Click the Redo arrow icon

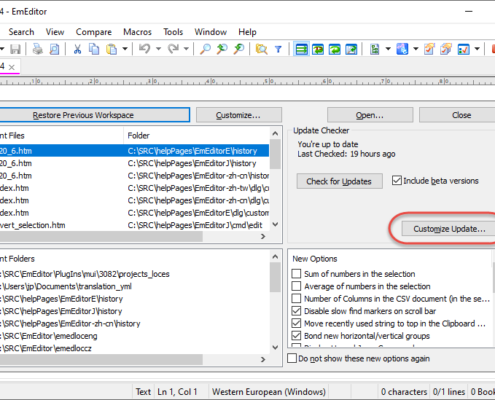click(x=173, y=49)
